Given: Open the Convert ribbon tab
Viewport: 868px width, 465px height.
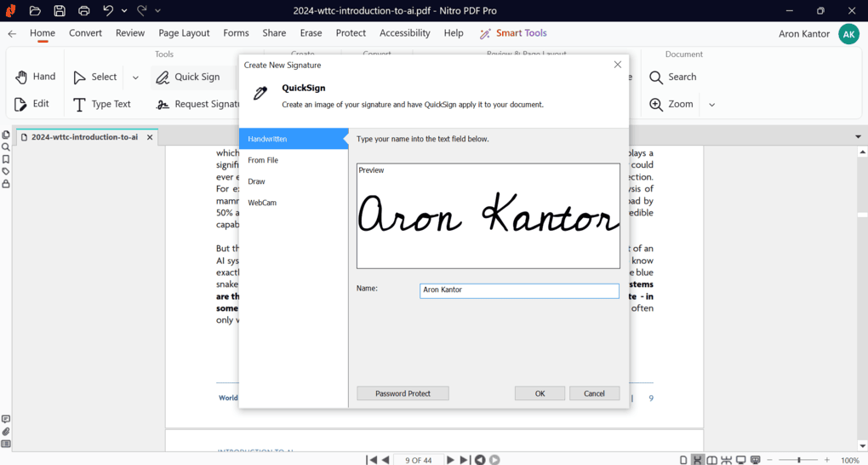Looking at the screenshot, I should (x=85, y=33).
